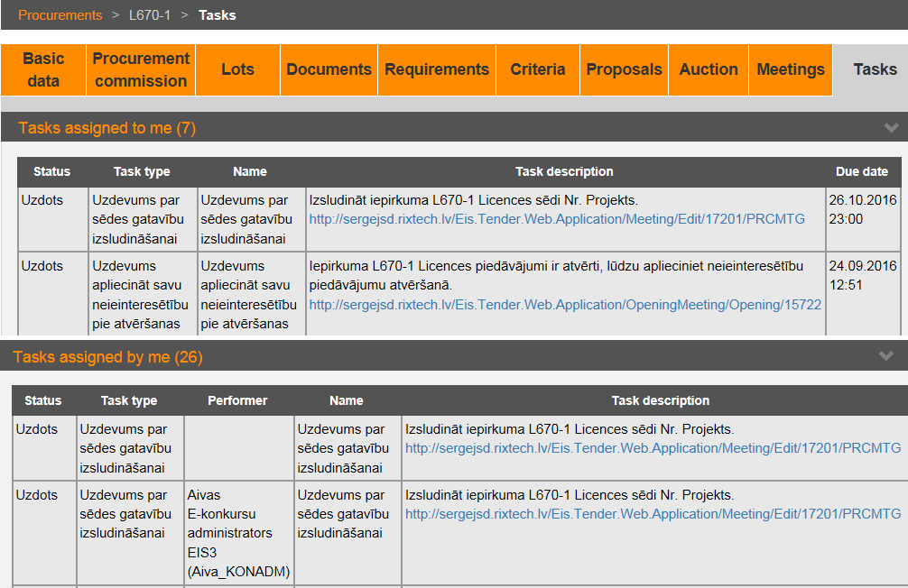Click the Procurements breadcrumb link
The width and height of the screenshot is (908, 588).
click(x=60, y=15)
